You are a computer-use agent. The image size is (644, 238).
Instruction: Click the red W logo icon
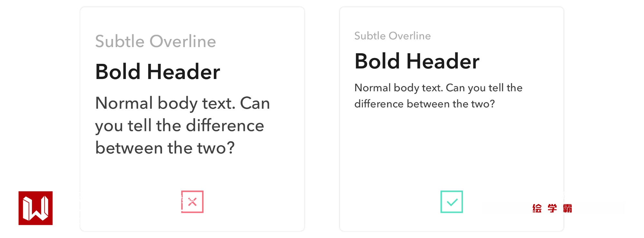(35, 208)
